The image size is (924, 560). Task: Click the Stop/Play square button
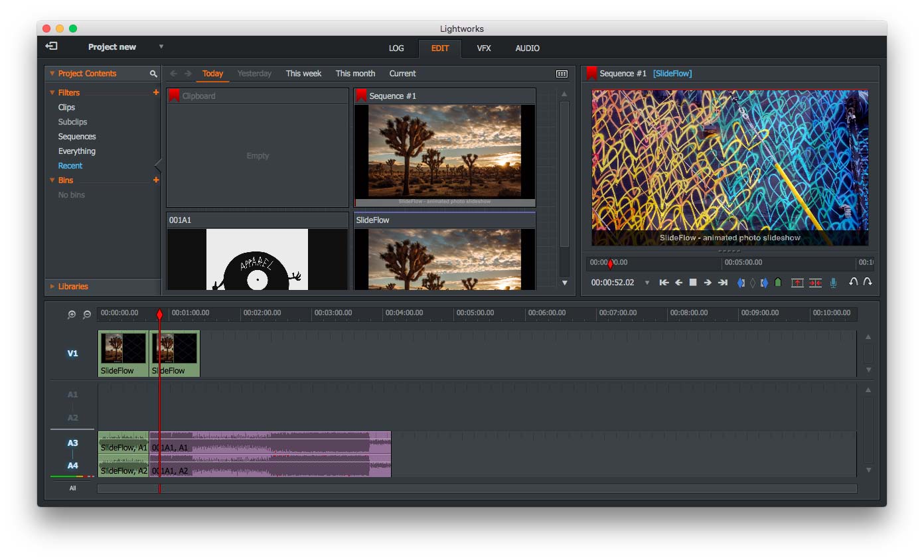[x=693, y=283]
